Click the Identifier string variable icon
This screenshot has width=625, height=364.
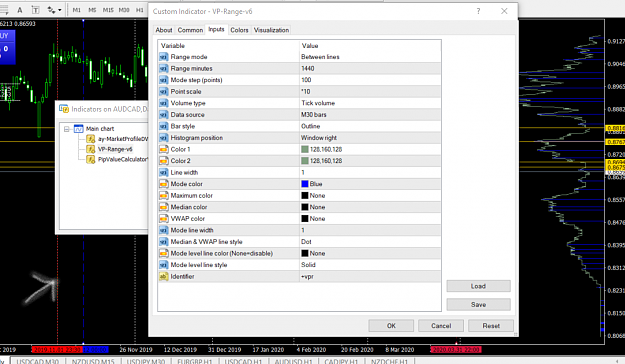tap(164, 277)
